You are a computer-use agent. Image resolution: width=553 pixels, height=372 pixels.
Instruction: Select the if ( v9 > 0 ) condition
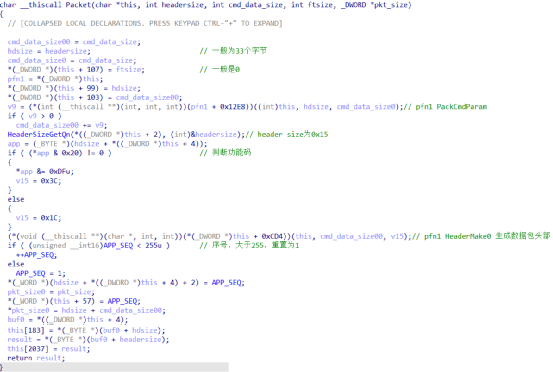[x=35, y=116]
